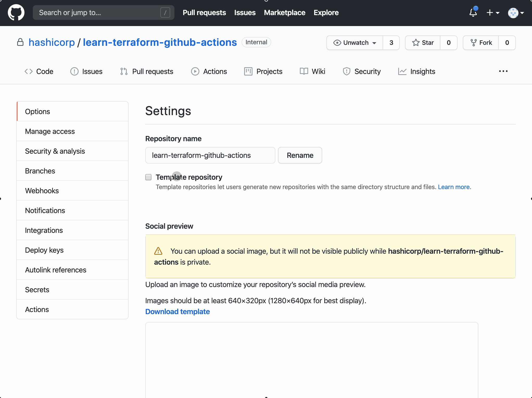Open the hashicorp organization link
The width and height of the screenshot is (532, 398).
(x=52, y=42)
